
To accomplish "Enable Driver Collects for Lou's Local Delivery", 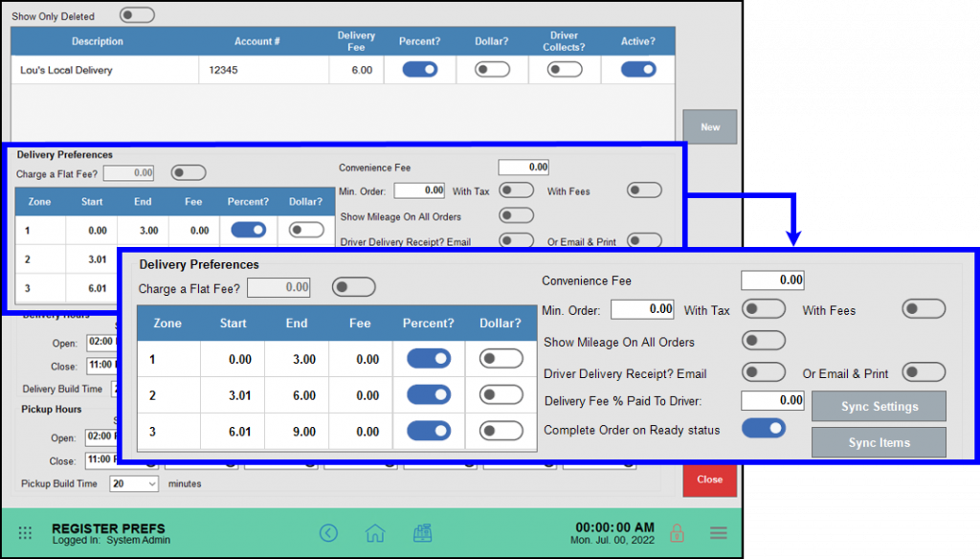I will coord(565,69).
